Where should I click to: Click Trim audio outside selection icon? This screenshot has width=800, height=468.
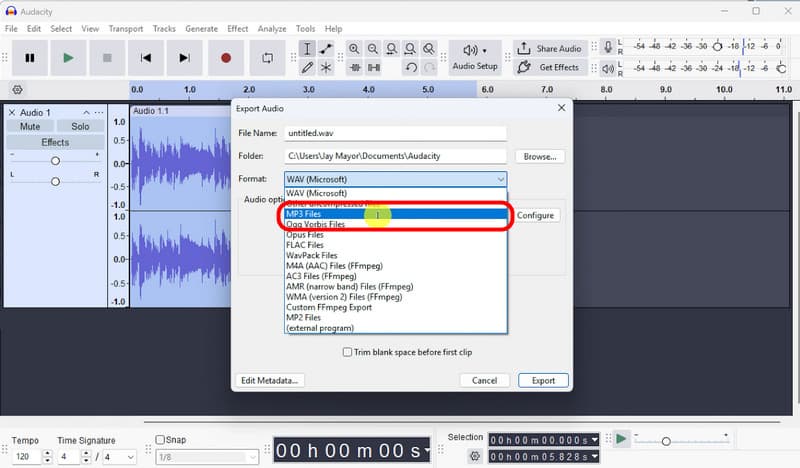355,67
